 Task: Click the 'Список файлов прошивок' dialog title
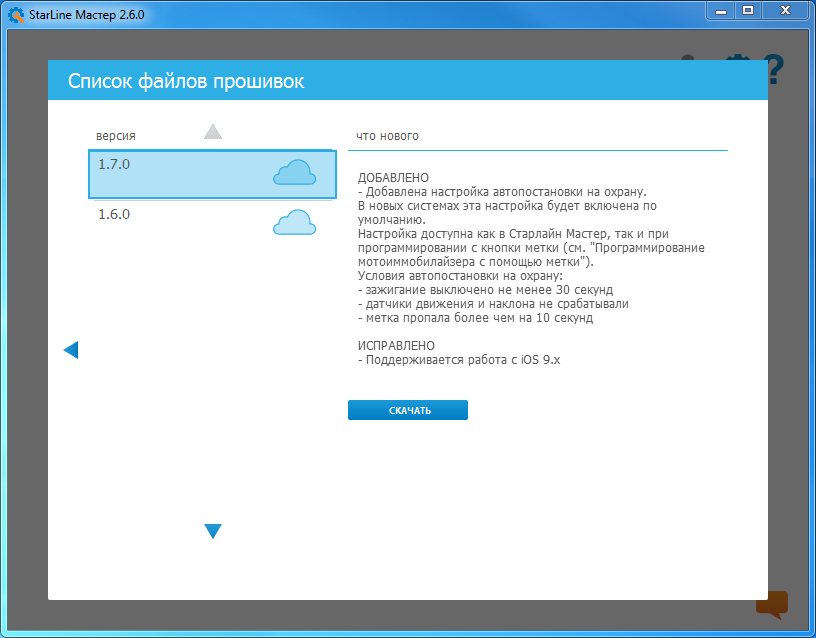(186, 82)
